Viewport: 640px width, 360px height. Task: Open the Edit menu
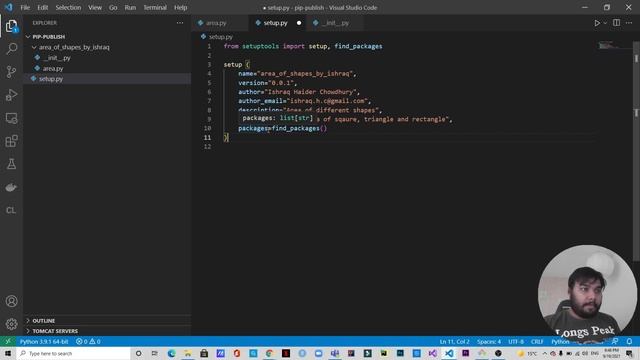[x=42, y=7]
